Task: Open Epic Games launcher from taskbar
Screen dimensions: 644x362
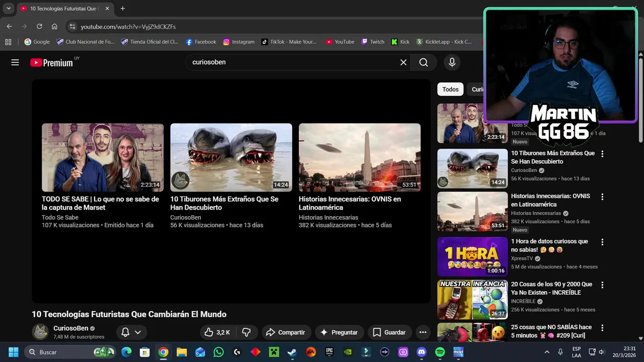Action: 329,352
